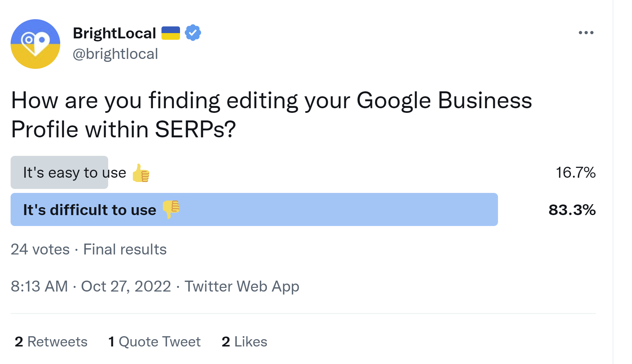Screen dimensions: 632x364
Task: Click the 83.3% poll result
Action: click(572, 210)
